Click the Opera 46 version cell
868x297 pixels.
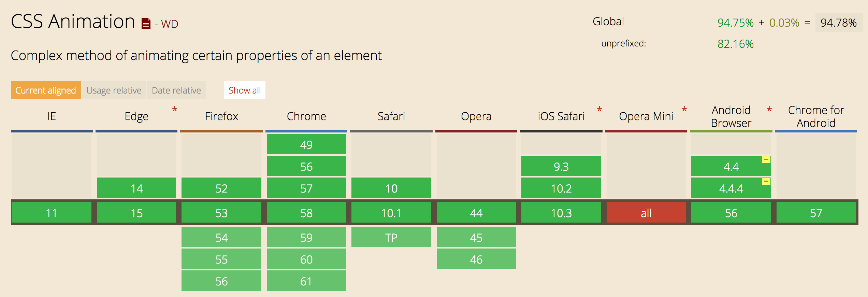click(476, 259)
